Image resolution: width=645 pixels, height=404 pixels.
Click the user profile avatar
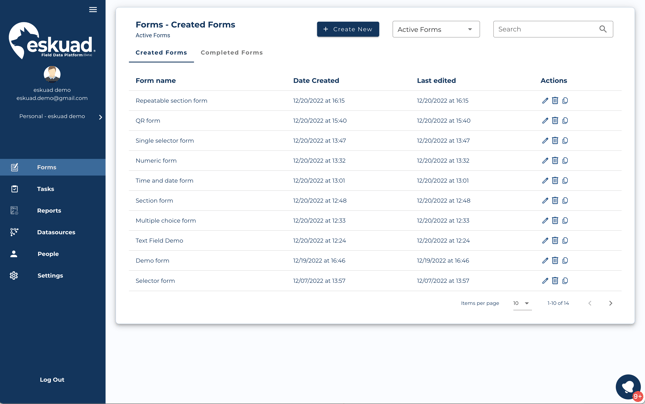tap(52, 74)
